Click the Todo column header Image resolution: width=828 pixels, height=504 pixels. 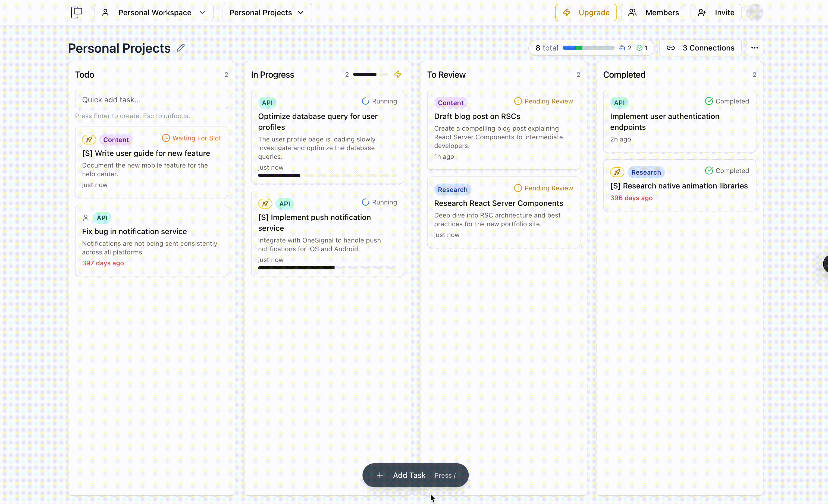84,74
